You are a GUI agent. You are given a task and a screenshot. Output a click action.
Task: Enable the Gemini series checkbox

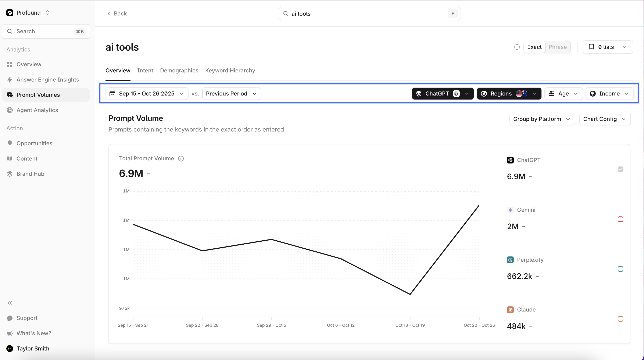click(x=620, y=219)
